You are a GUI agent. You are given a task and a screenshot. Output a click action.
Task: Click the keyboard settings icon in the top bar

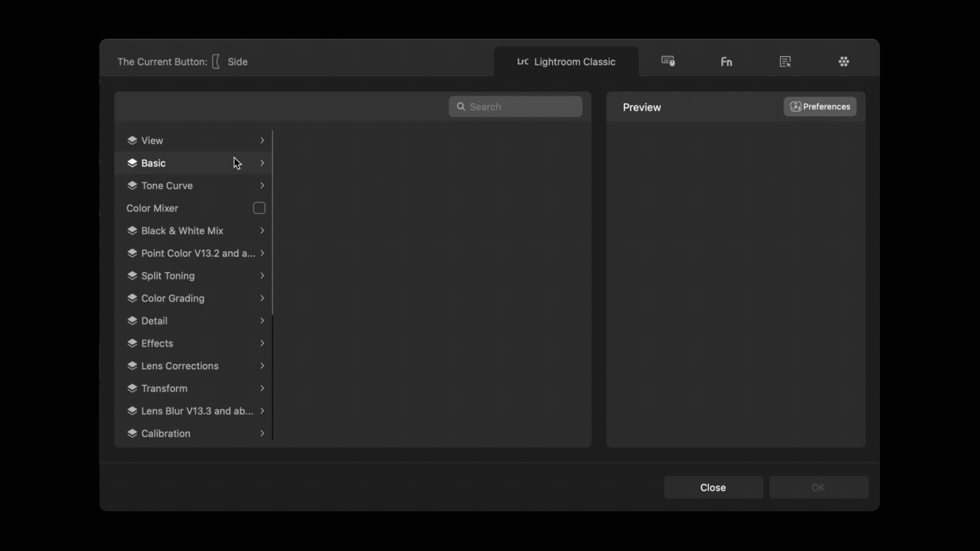tap(668, 61)
